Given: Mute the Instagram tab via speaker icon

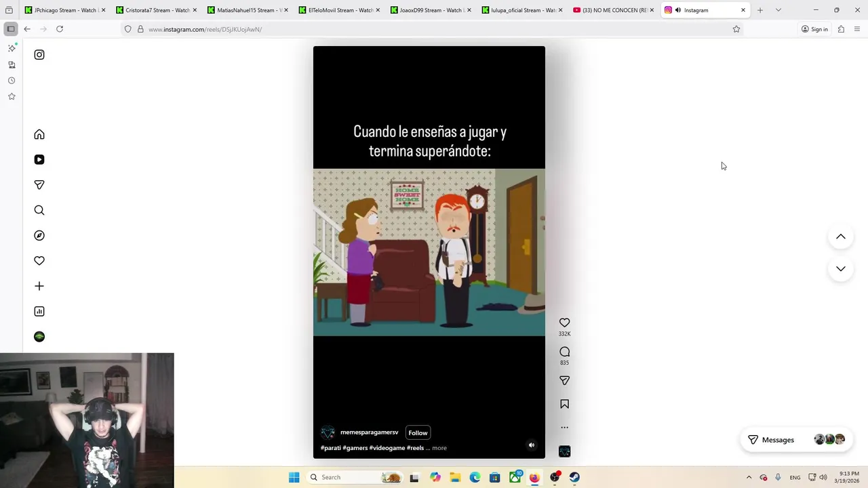Looking at the screenshot, I should coord(677,10).
